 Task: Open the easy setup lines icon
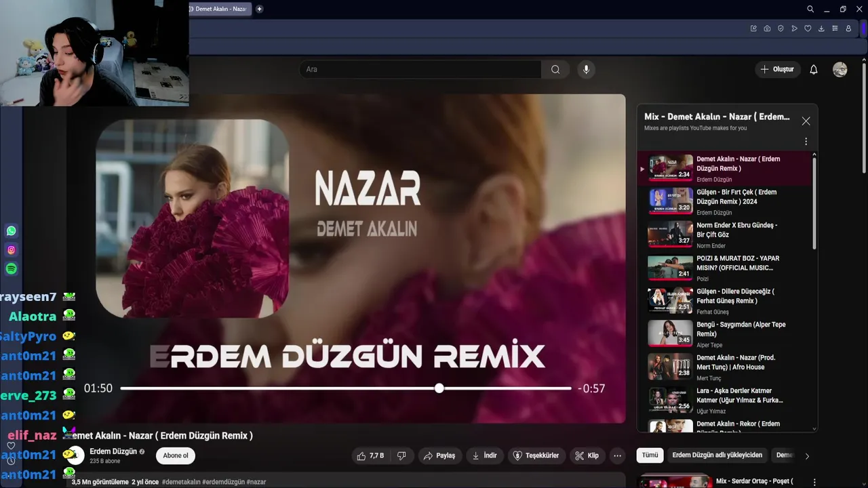[x=835, y=28]
